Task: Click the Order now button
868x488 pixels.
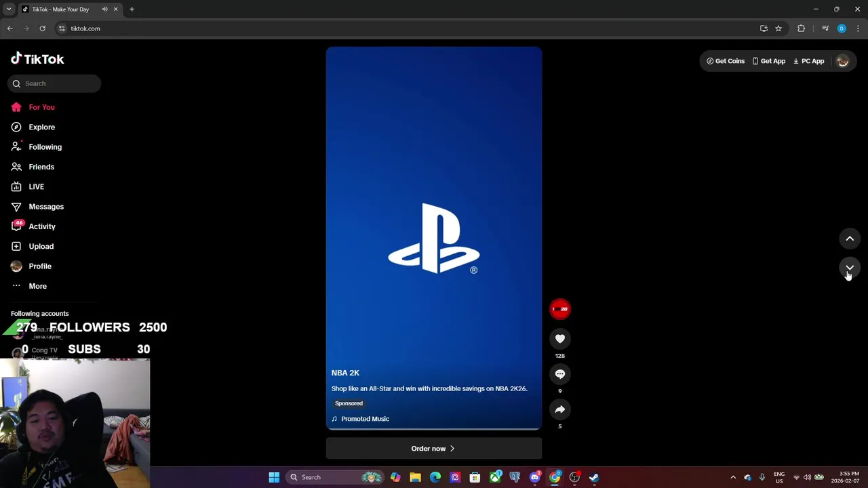Action: [x=433, y=449]
